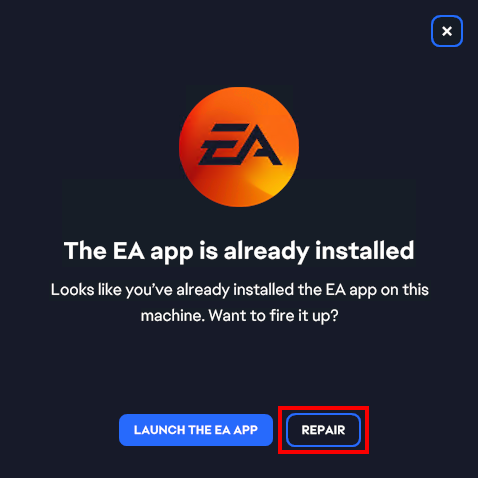Click the "Want to fire it up?" text
The width and height of the screenshot is (478, 478).
click(x=273, y=315)
